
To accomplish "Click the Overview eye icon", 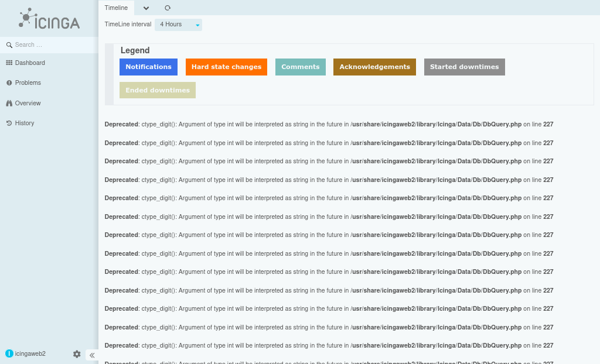I will [x=8, y=103].
